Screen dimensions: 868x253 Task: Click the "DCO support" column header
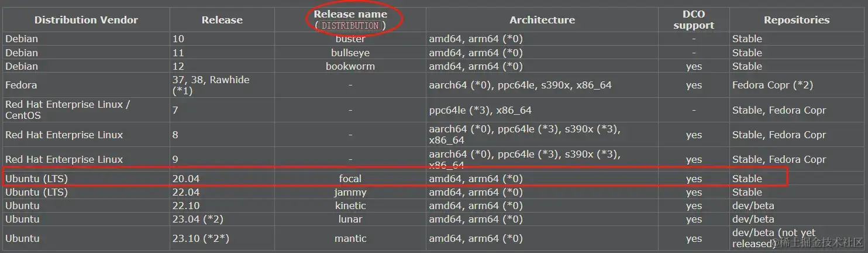[x=694, y=20]
